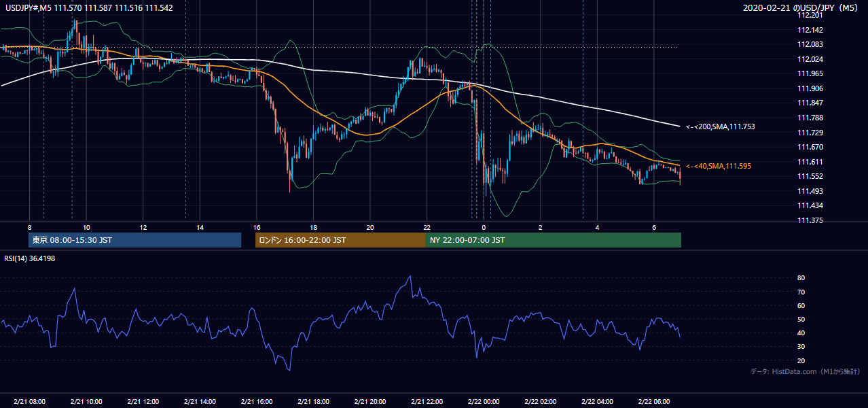Image resolution: width=868 pixels, height=408 pixels.
Task: Click price axis value 111.906
Action: coord(809,88)
